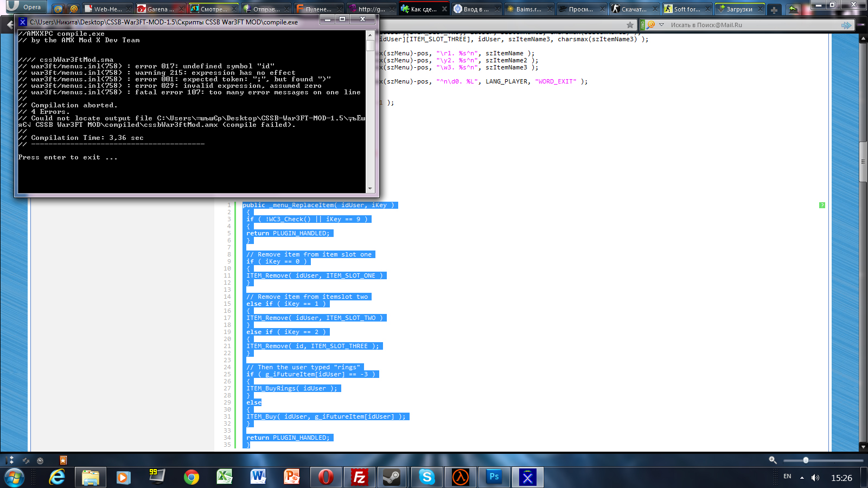This screenshot has height=488, width=868.
Task: Click the zoom magnifier icon in status bar
Action: coord(773,460)
